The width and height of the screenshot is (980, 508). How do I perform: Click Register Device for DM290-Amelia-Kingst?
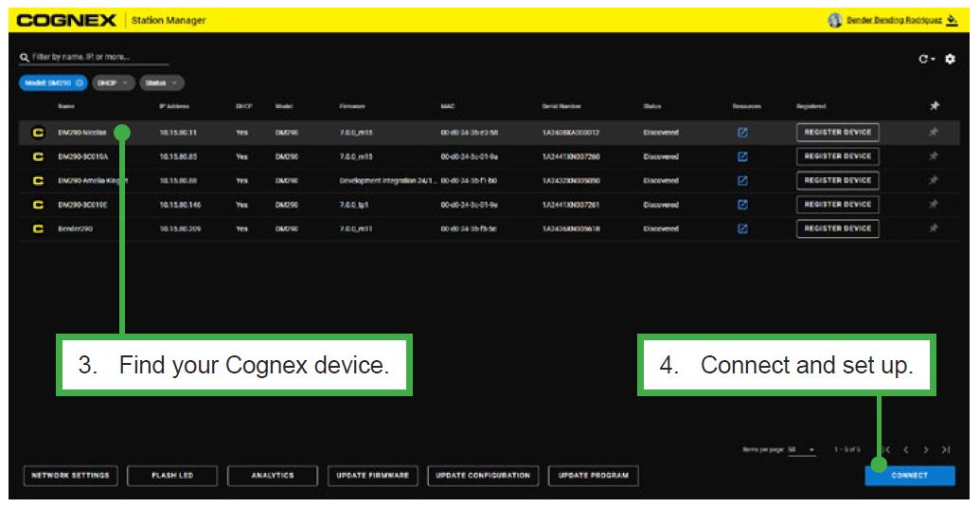pyautogui.click(x=837, y=180)
